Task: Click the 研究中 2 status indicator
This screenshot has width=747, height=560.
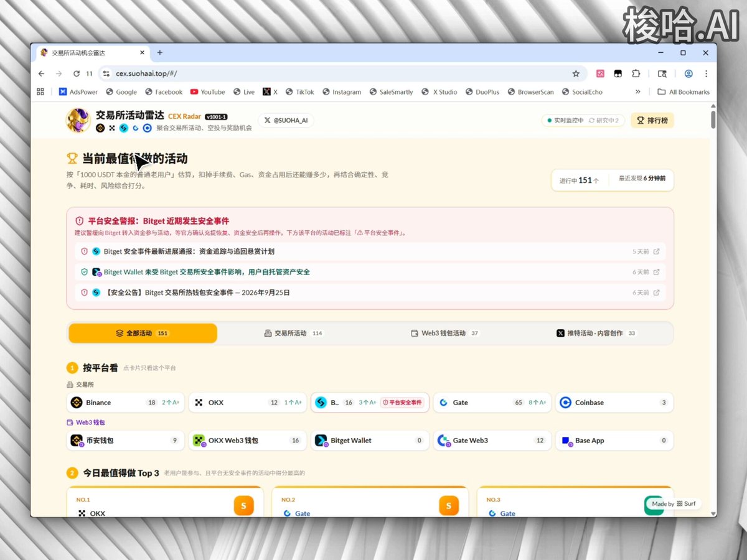Action: pos(604,120)
